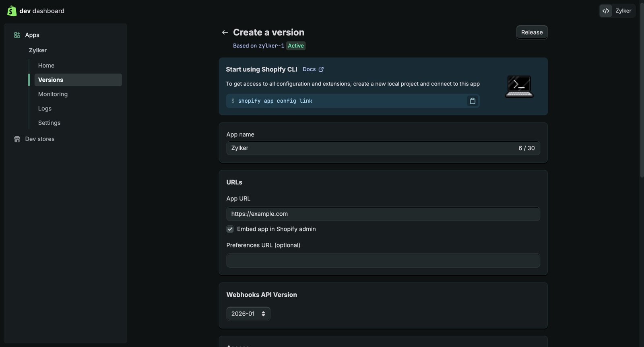Viewport: 644px width, 347px height.
Task: Click the Preferences URL input field
Action: 383,260
